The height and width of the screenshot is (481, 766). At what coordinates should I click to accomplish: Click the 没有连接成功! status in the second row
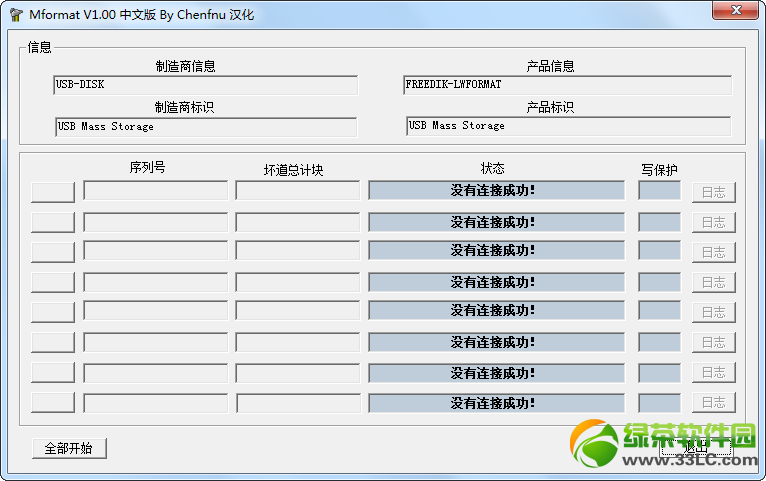(497, 222)
